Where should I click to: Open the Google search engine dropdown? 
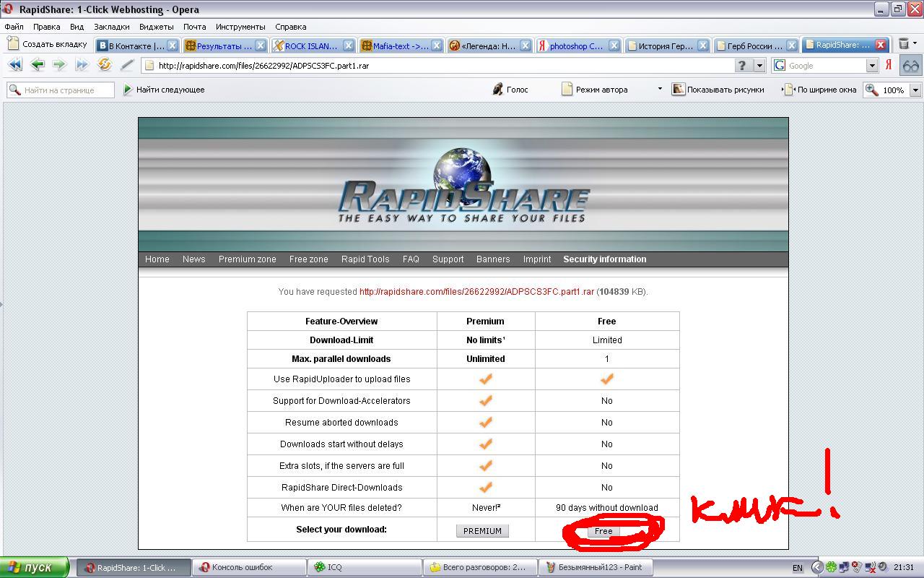click(871, 65)
